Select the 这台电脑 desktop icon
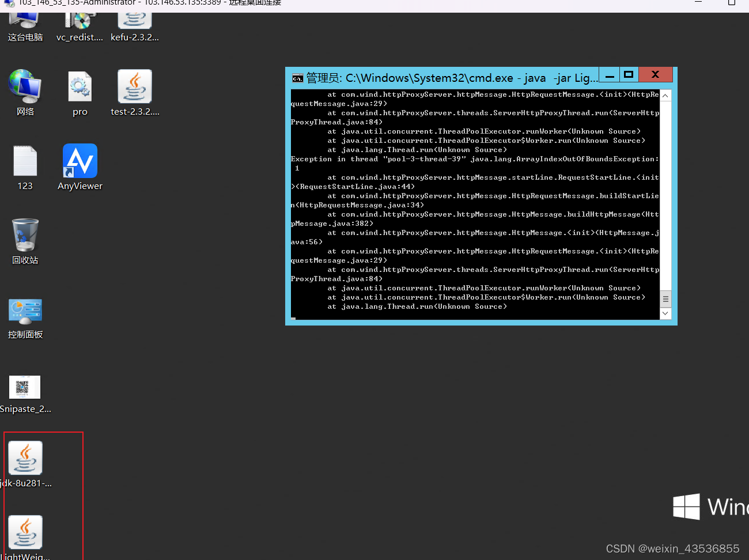Viewport: 749px width, 560px height. click(25, 27)
